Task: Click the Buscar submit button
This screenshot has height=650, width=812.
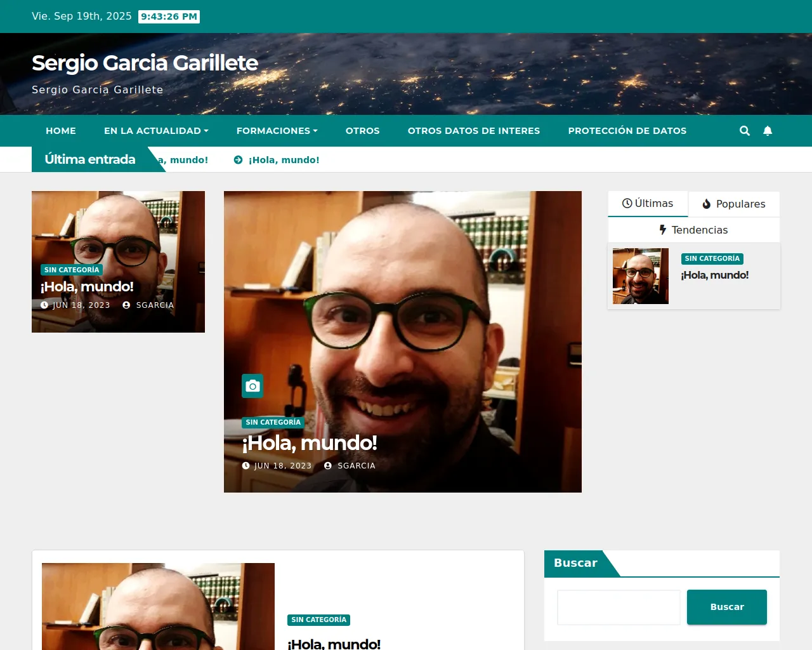Action: [x=727, y=607]
